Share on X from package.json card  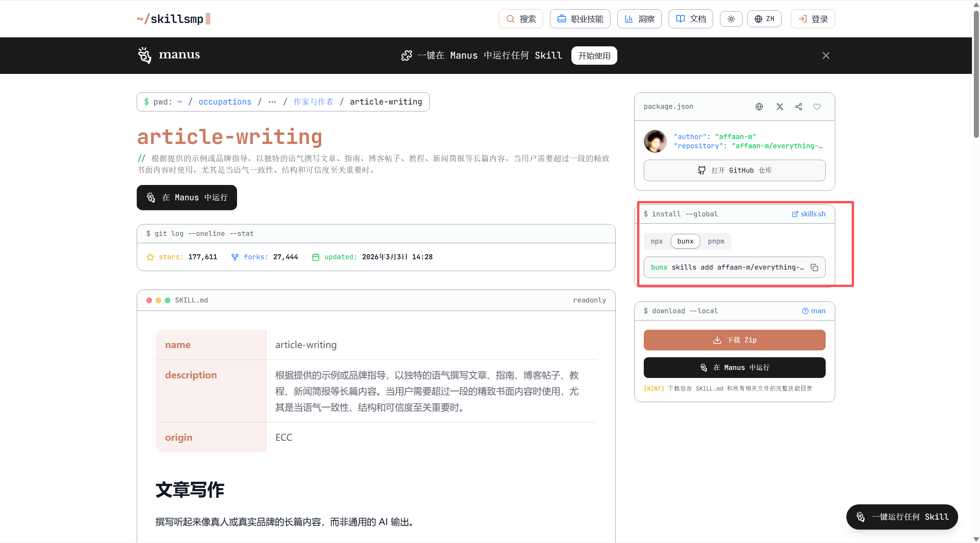(x=780, y=107)
